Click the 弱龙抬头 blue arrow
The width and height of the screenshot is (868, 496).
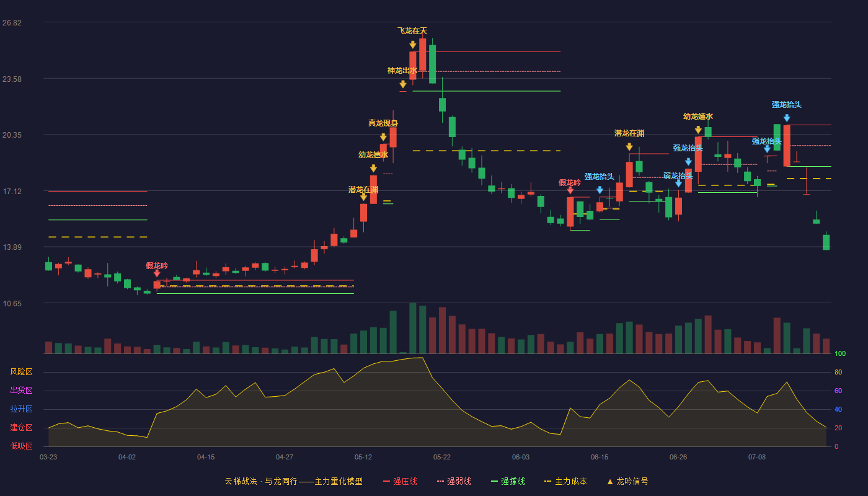click(678, 183)
